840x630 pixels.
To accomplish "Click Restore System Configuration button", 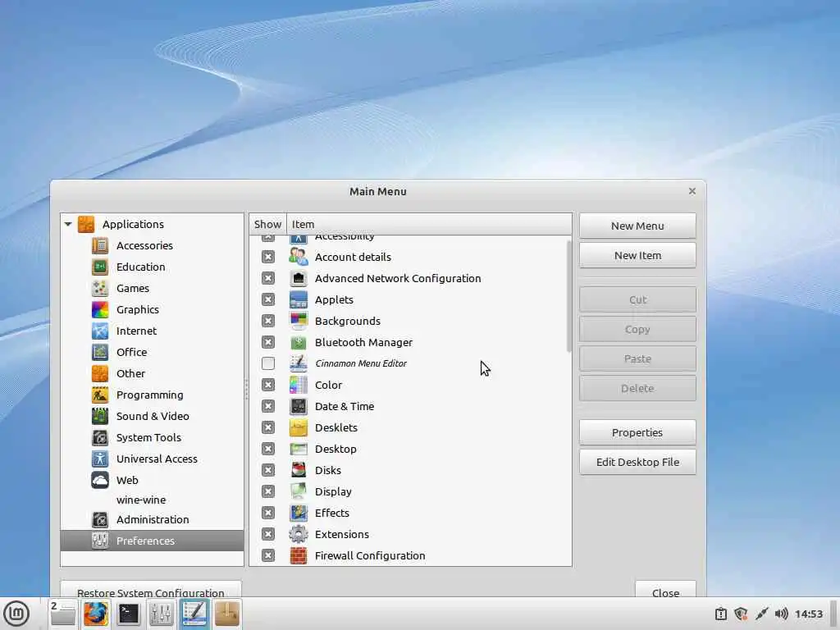I will pos(151,589).
